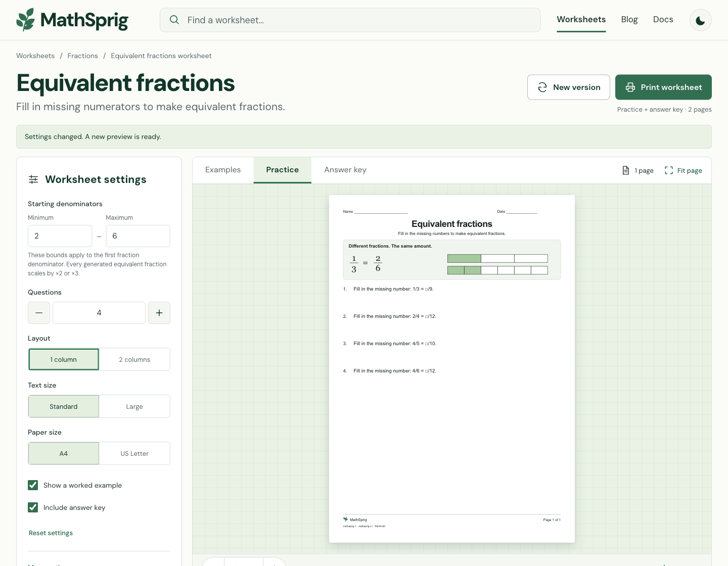Select the 1 column layout option

point(64,359)
